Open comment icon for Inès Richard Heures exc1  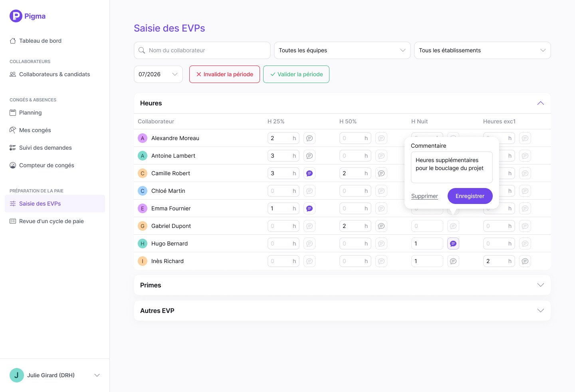(x=525, y=261)
